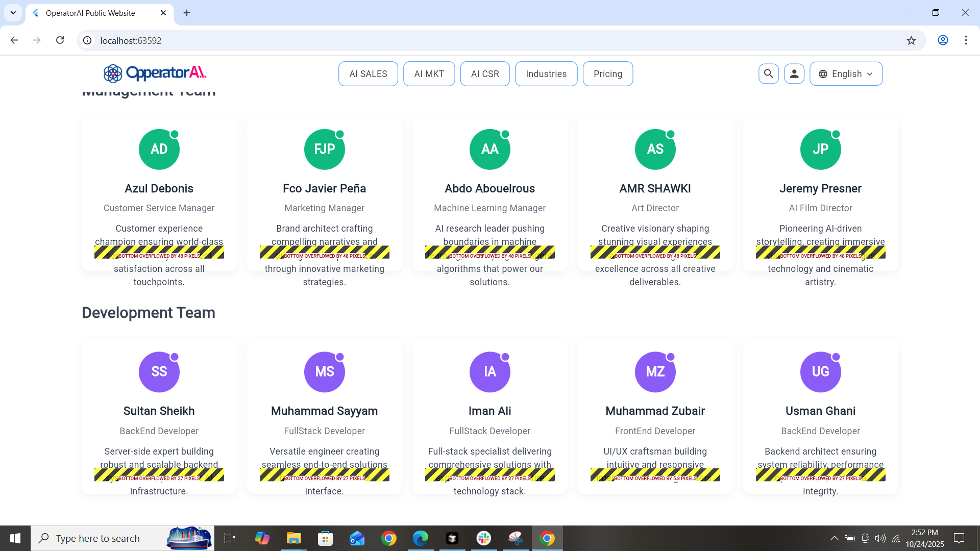Open the user account profile icon
This screenshot has height=551, width=980.
794,74
